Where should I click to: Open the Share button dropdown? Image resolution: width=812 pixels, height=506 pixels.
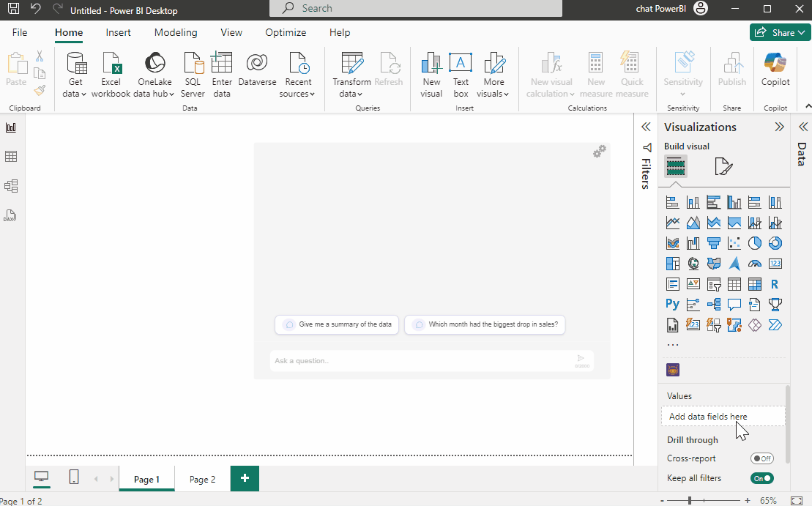click(780, 33)
